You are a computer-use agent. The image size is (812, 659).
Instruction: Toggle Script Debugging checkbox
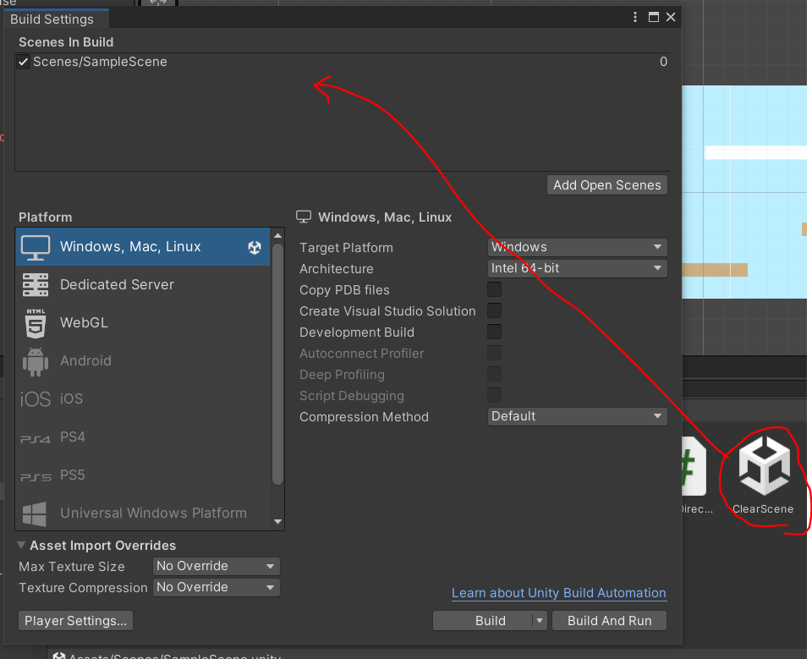(495, 395)
